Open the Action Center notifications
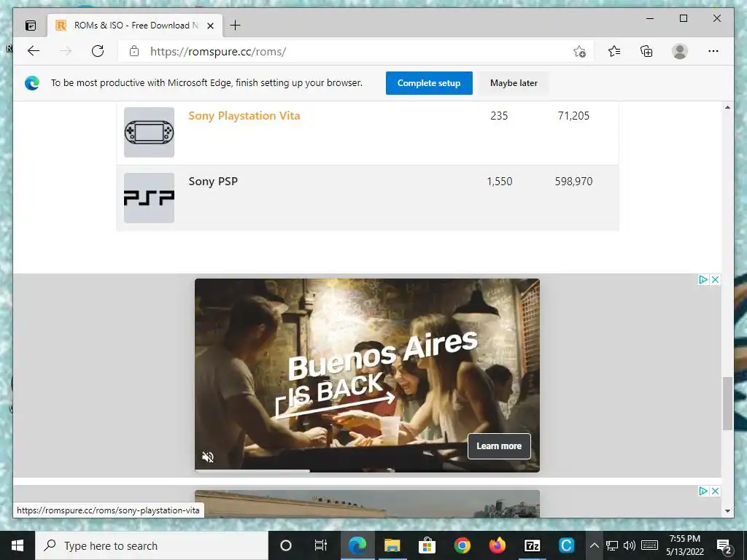The image size is (747, 560). pos(724,545)
